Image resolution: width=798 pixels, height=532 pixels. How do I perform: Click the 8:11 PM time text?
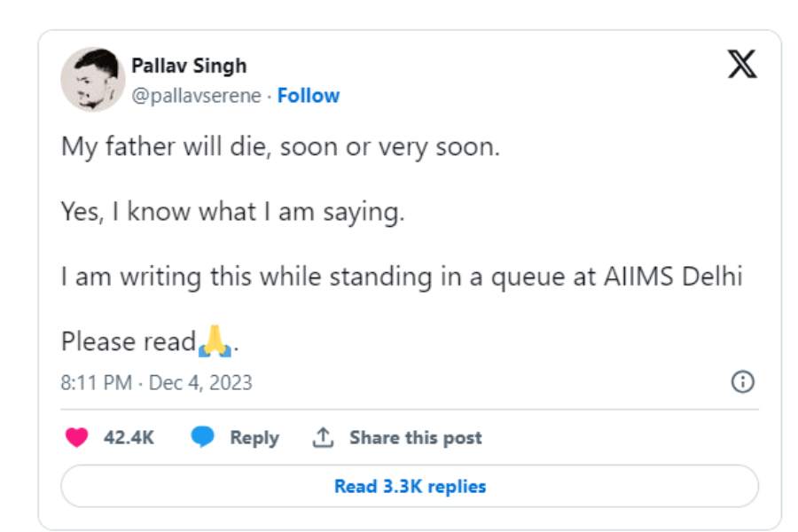pyautogui.click(x=97, y=383)
